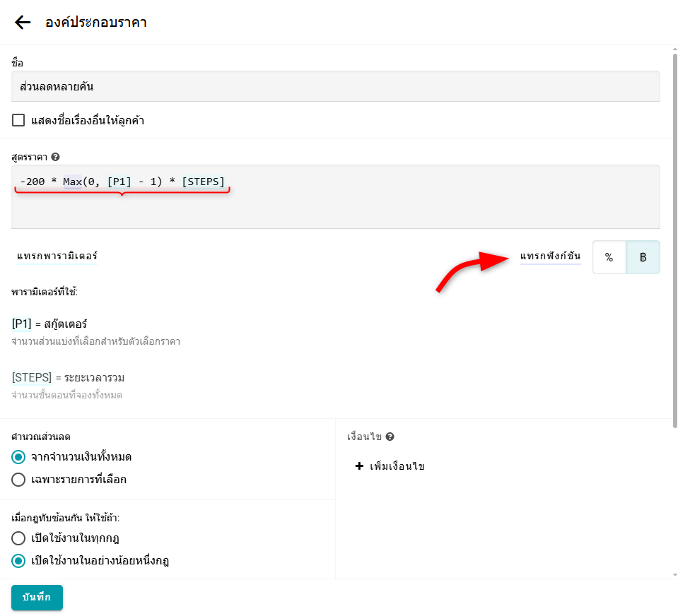The width and height of the screenshot is (678, 616).
Task: Choose เปิดใช้งานในอย่างน้อยหนึ่งกฎ radio option
Action: [x=19, y=561]
